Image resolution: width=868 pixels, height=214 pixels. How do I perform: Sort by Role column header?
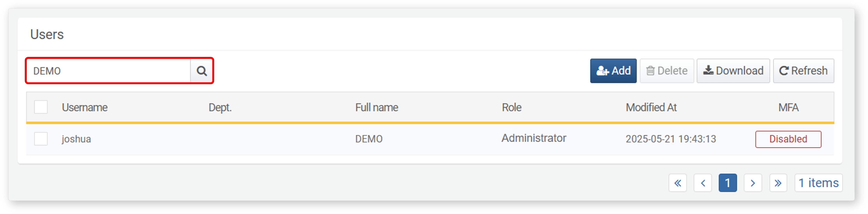[x=511, y=107]
